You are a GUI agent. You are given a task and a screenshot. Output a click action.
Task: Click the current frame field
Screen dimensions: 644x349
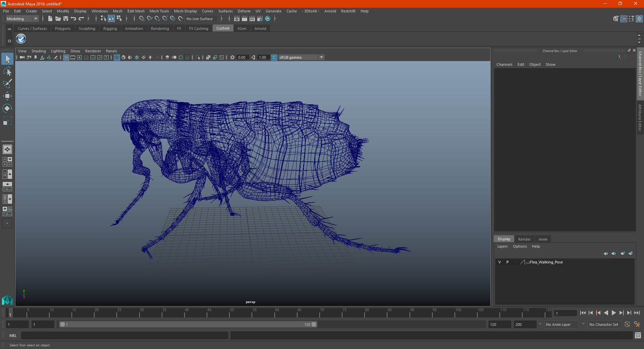tap(565, 313)
